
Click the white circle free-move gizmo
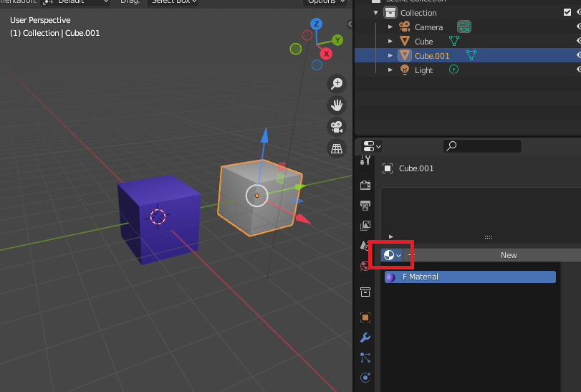click(256, 195)
